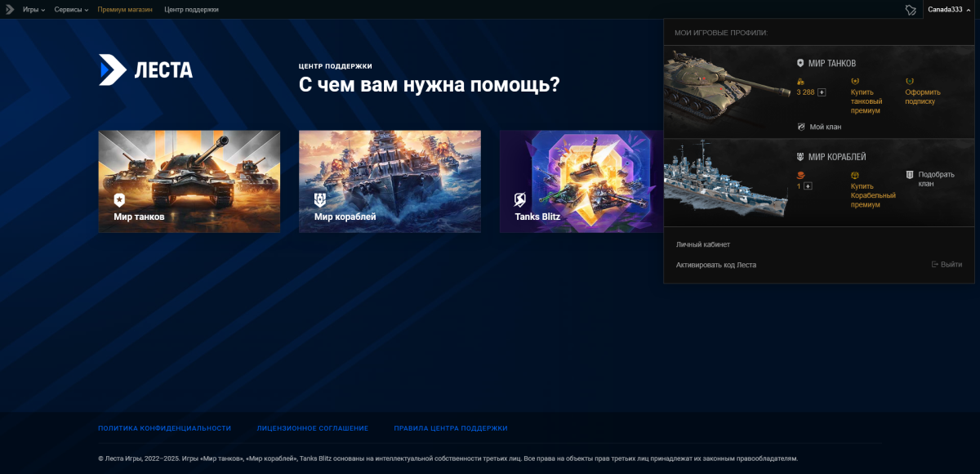This screenshot has height=474, width=980.
Task: Click Купить танковый премиум
Action: click(867, 101)
